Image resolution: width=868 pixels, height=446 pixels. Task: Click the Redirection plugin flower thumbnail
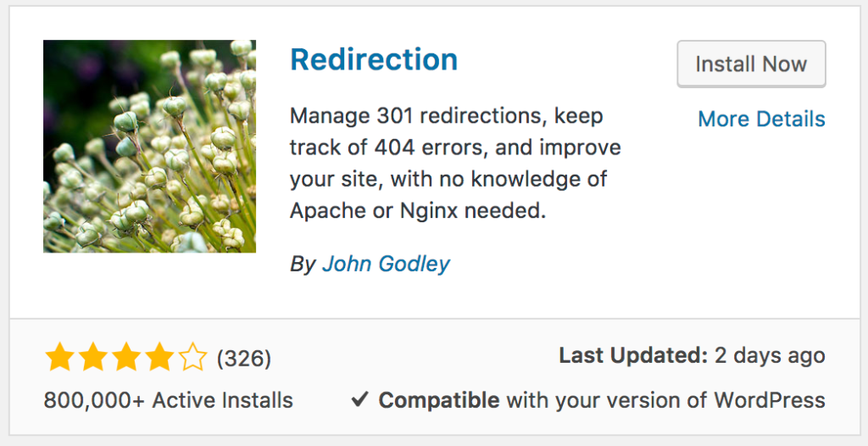149,146
